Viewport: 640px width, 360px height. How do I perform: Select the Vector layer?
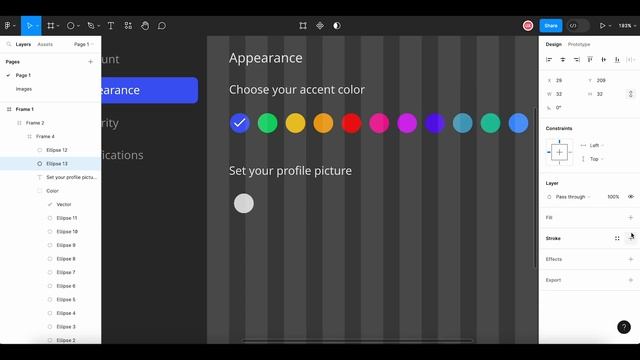click(51, 204)
